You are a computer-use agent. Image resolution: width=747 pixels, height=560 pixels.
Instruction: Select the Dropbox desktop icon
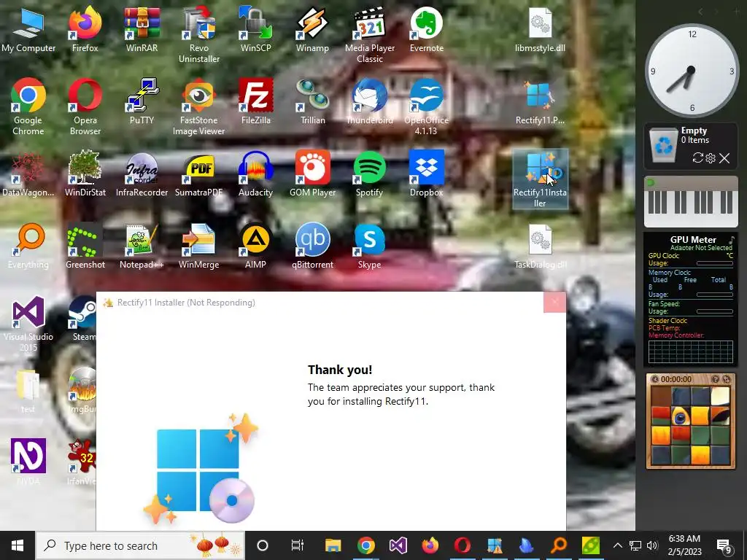pyautogui.click(x=426, y=175)
